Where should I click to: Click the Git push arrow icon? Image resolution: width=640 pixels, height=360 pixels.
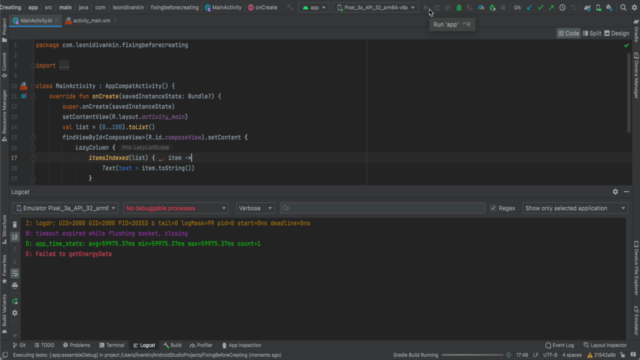pos(551,8)
